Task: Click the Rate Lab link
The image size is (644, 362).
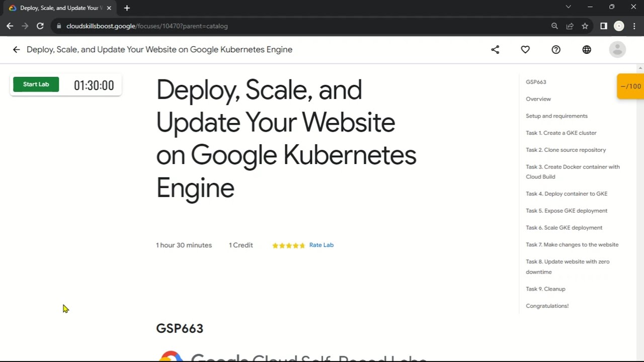Action: pyautogui.click(x=321, y=245)
